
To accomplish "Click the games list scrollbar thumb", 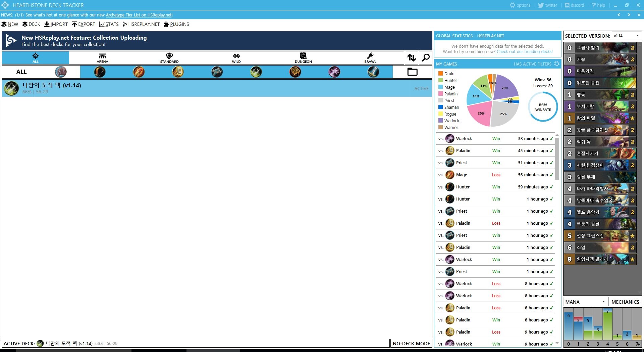I will click(557, 159).
